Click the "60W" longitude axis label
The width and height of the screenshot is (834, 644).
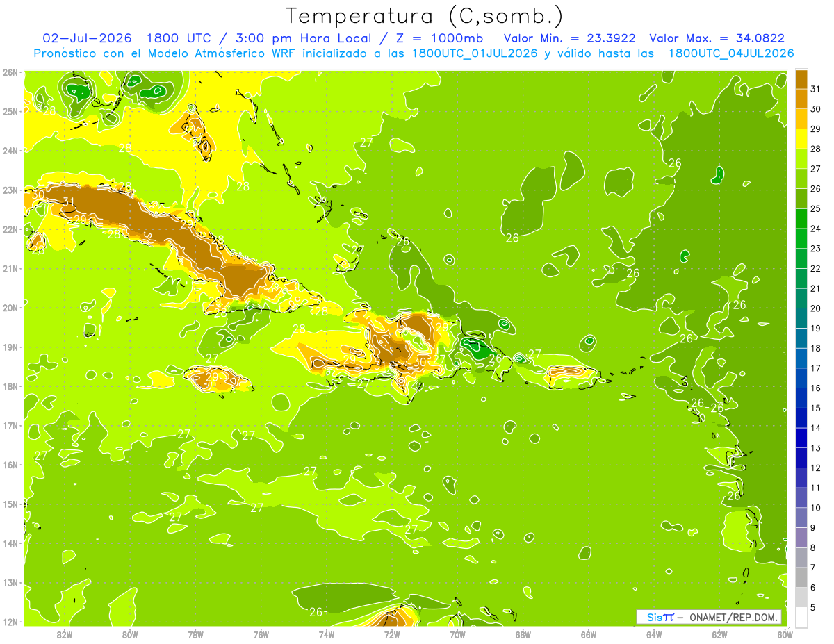click(x=785, y=634)
